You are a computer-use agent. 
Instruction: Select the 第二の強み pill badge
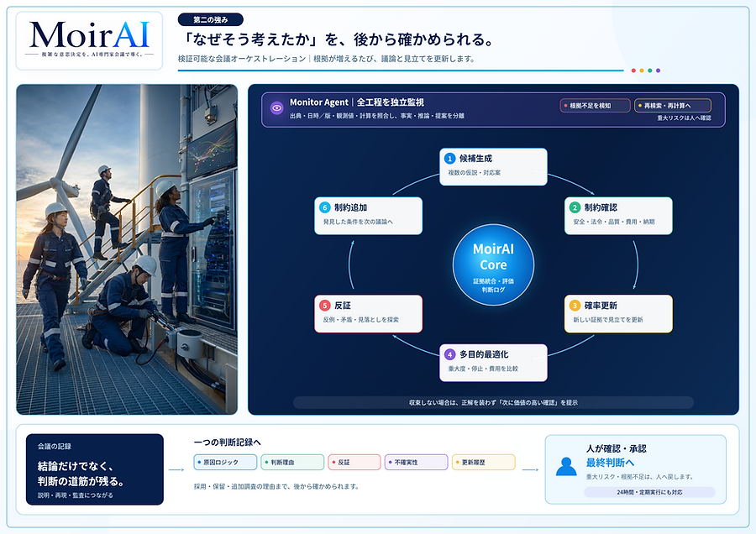click(x=211, y=20)
